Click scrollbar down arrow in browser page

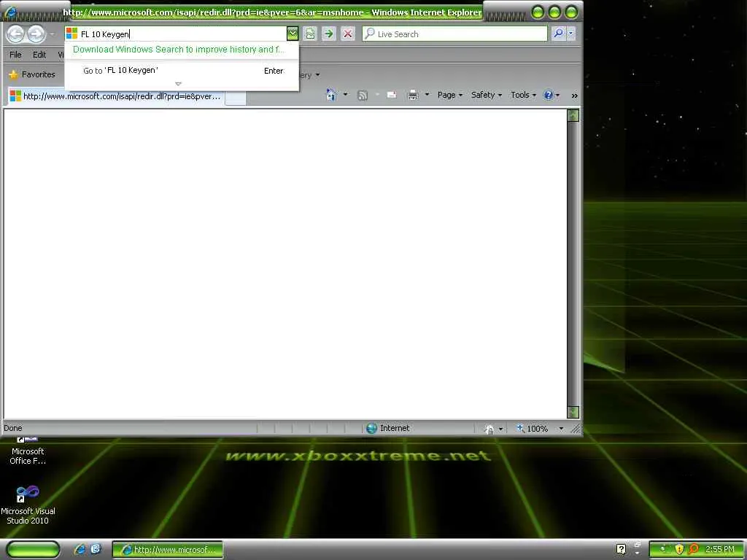(573, 413)
